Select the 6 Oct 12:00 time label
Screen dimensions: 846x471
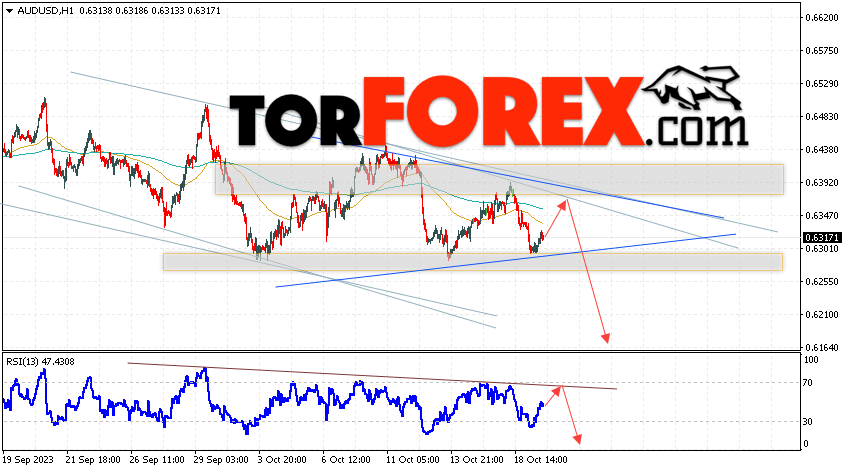pos(346,460)
